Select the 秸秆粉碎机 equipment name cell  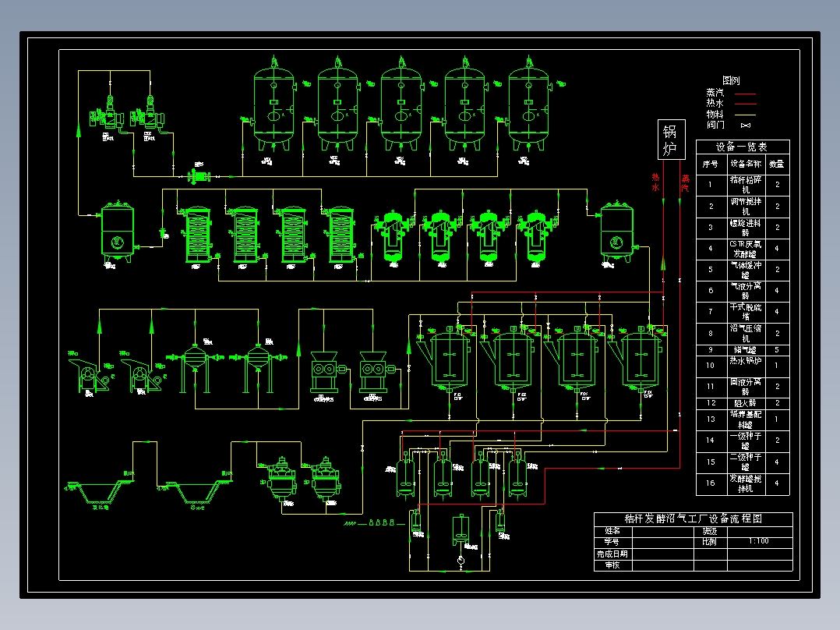746,185
